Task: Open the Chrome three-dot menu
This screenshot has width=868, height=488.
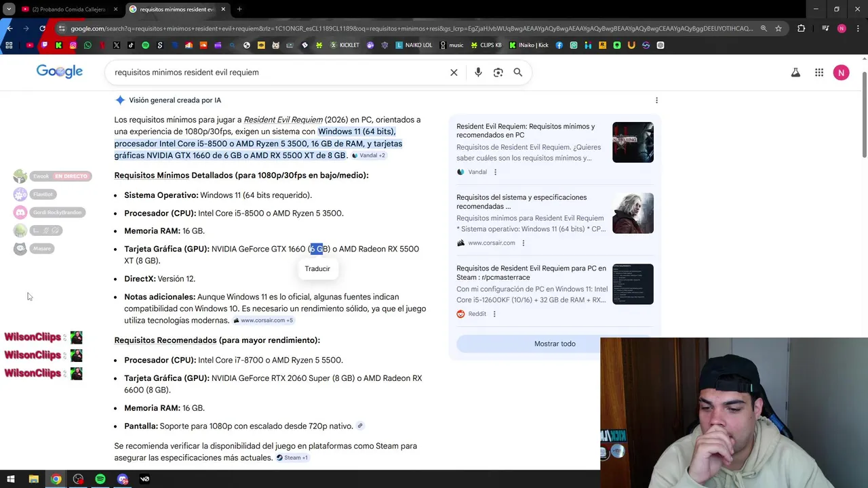Action: point(857,28)
